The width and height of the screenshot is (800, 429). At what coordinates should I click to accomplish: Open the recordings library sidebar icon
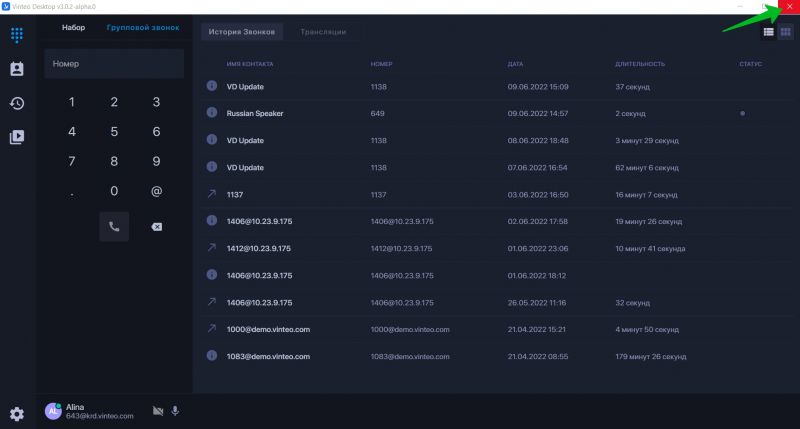[x=17, y=137]
